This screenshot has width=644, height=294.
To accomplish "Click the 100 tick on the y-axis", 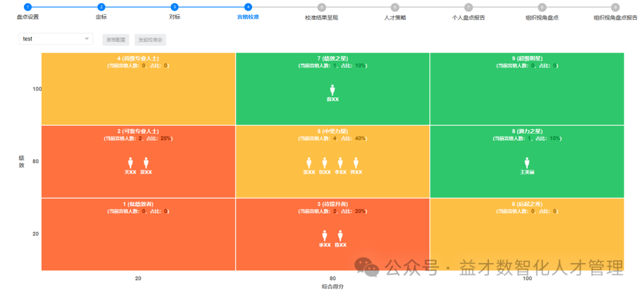I will 37,89.
